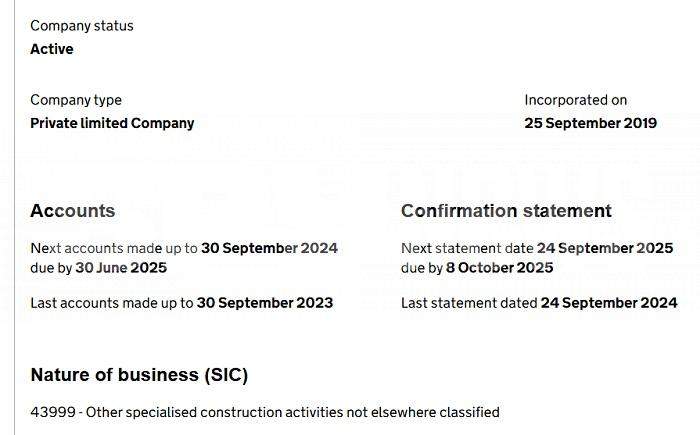Select statement due date 8 October 2025
This screenshot has height=435, width=700.
(x=500, y=268)
